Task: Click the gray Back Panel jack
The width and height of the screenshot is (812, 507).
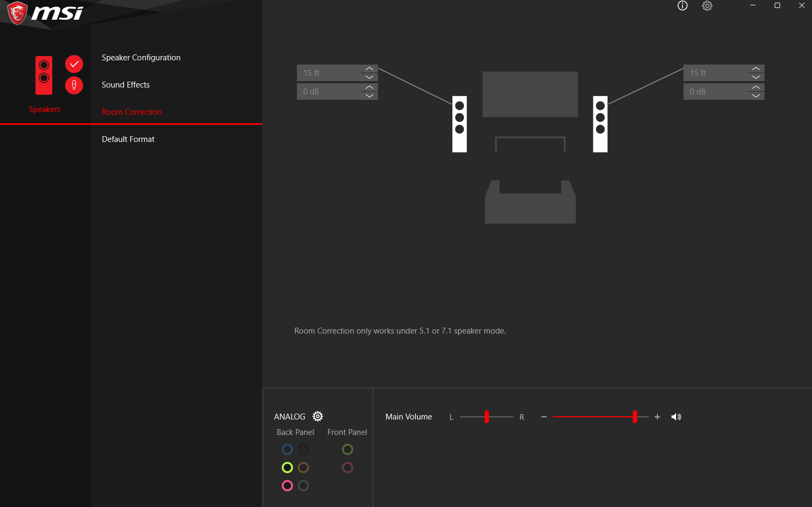Action: [303, 486]
